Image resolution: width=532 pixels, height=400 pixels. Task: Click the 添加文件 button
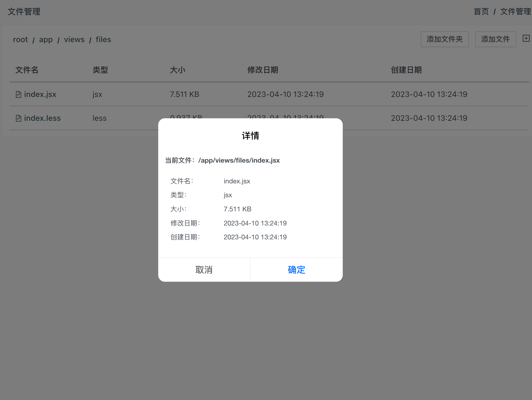[x=495, y=39]
